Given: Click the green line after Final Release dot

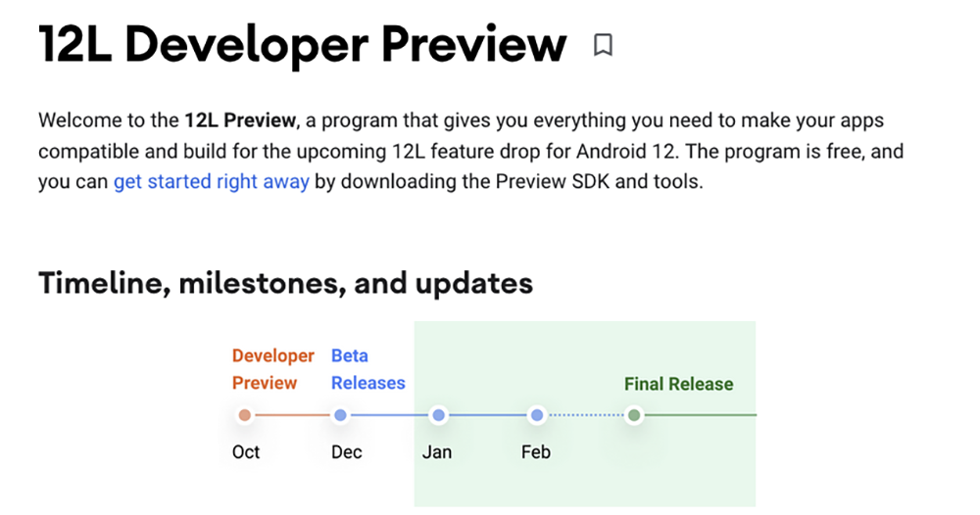Looking at the screenshot, I should pyautogui.click(x=701, y=415).
